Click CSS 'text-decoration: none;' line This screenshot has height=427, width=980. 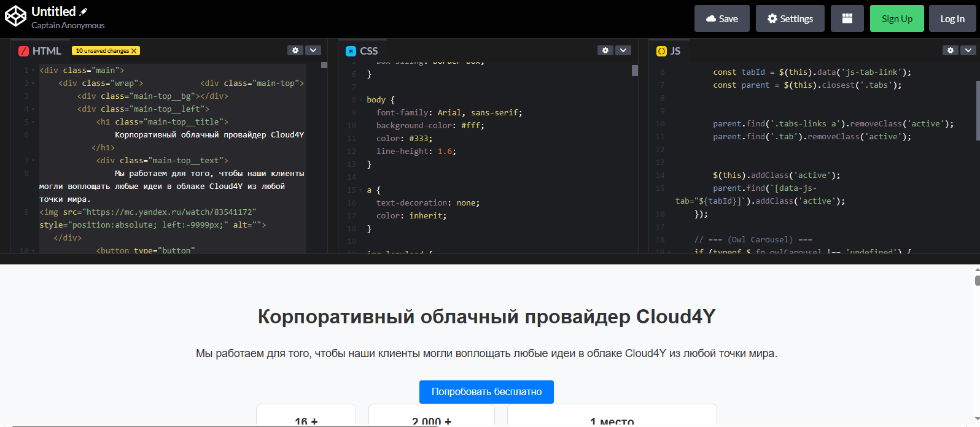(x=428, y=203)
